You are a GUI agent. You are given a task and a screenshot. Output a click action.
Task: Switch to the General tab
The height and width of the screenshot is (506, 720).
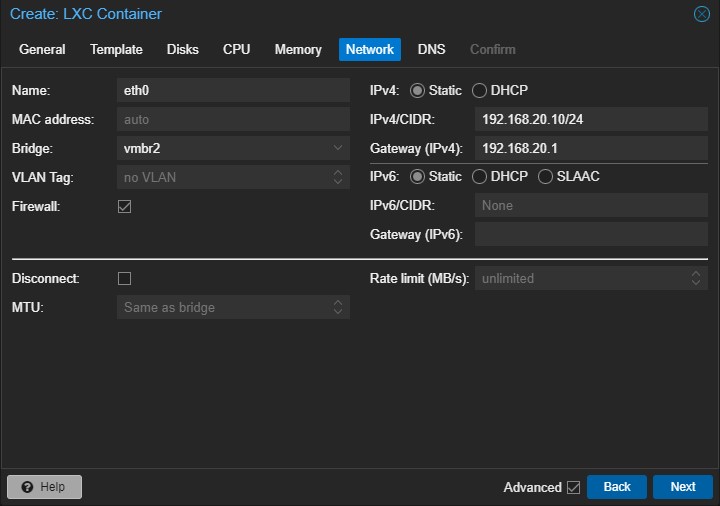(42, 49)
